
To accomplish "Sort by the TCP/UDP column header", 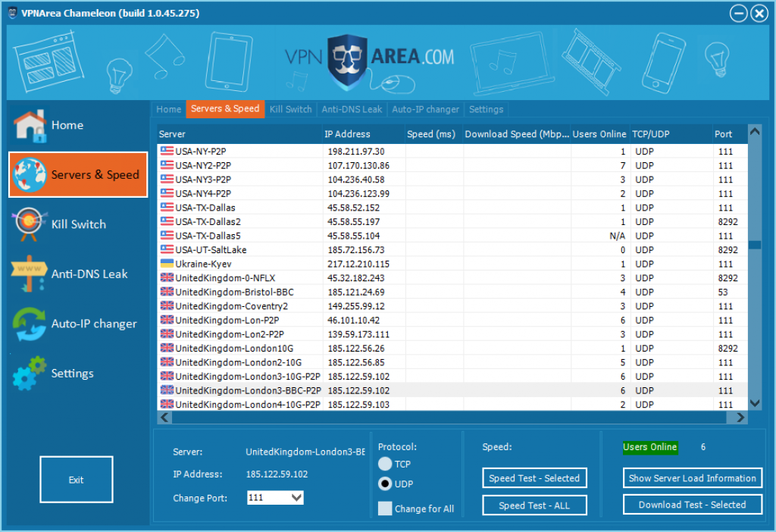I will (671, 134).
